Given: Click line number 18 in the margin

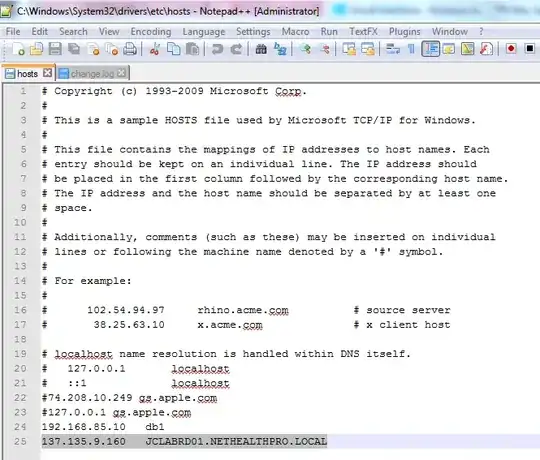Looking at the screenshot, I should [x=20, y=339].
